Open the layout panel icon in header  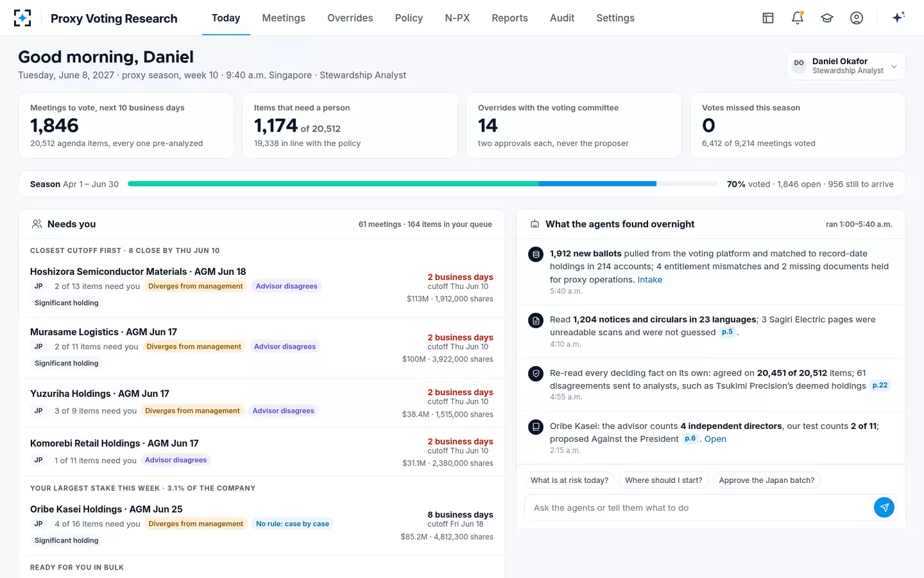[768, 18]
